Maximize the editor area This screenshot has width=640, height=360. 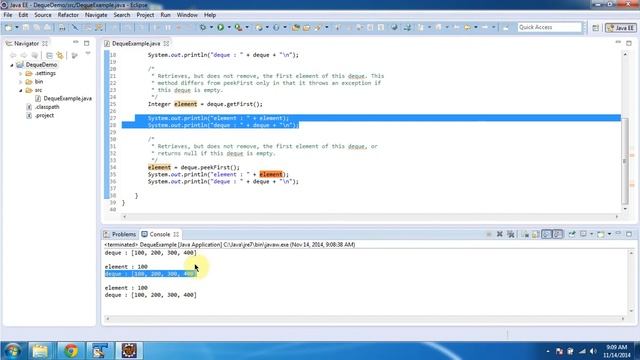point(629,42)
